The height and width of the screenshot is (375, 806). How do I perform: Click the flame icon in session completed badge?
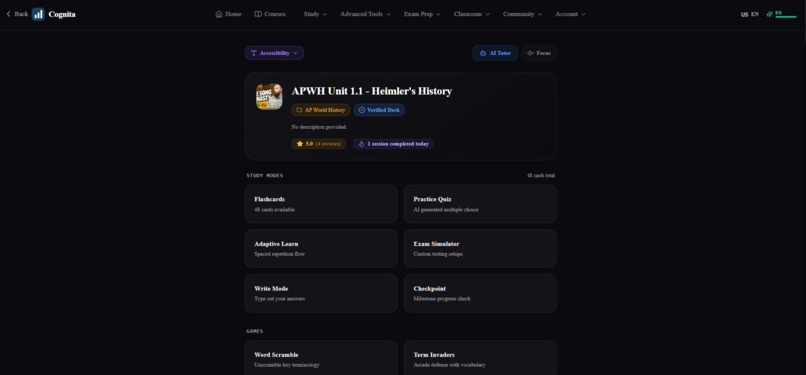coord(361,144)
